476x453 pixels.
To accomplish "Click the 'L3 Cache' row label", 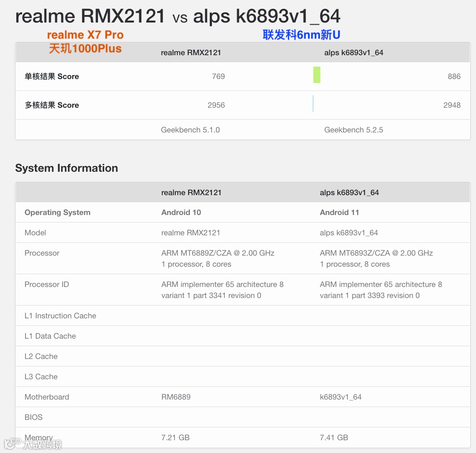I will click(x=41, y=377).
